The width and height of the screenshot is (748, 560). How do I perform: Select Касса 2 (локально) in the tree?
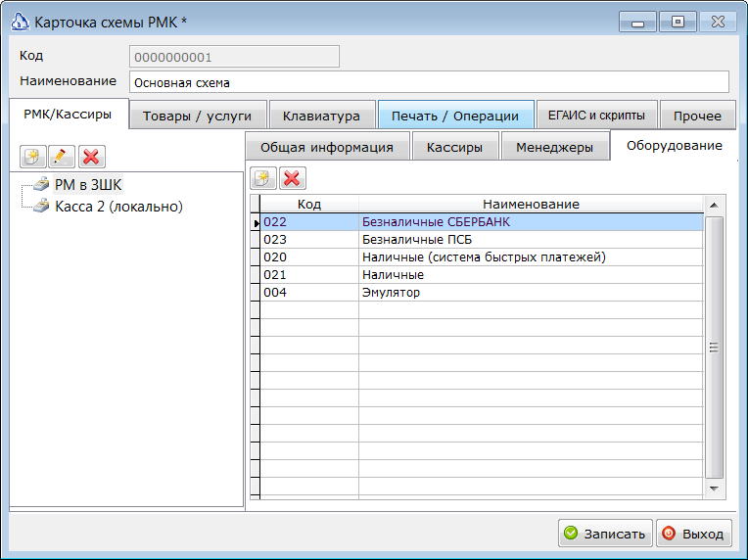(x=118, y=207)
